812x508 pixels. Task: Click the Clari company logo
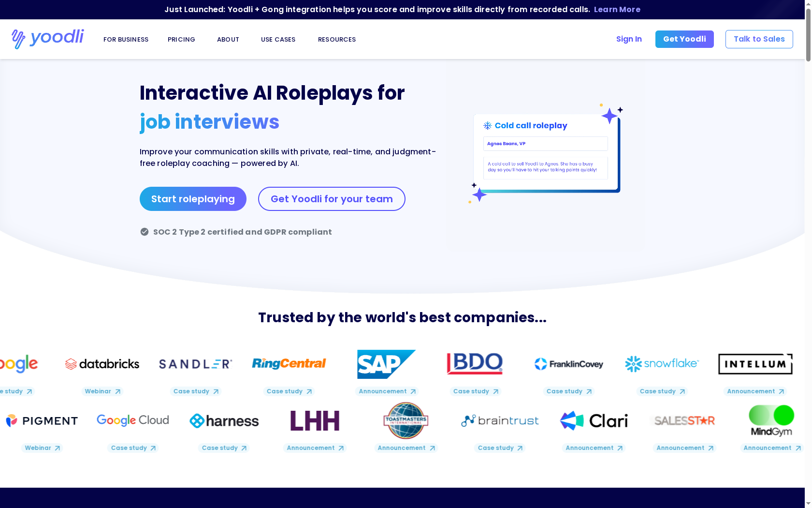click(594, 420)
